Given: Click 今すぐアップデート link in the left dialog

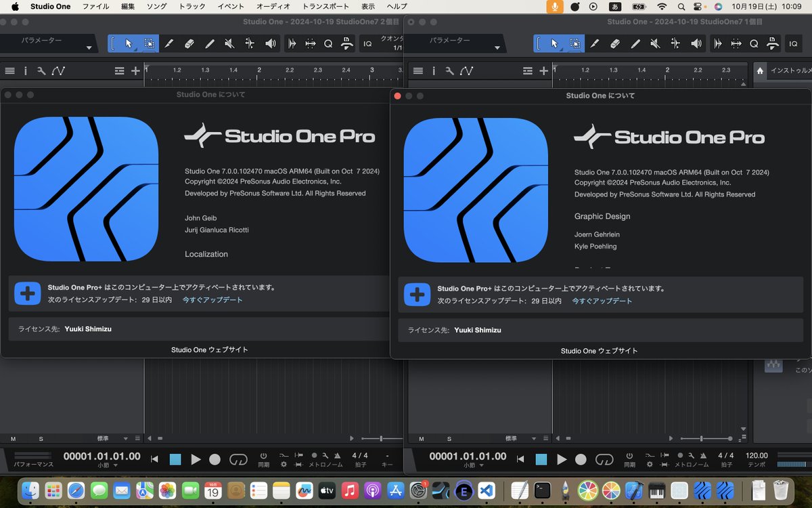Looking at the screenshot, I should tap(212, 299).
